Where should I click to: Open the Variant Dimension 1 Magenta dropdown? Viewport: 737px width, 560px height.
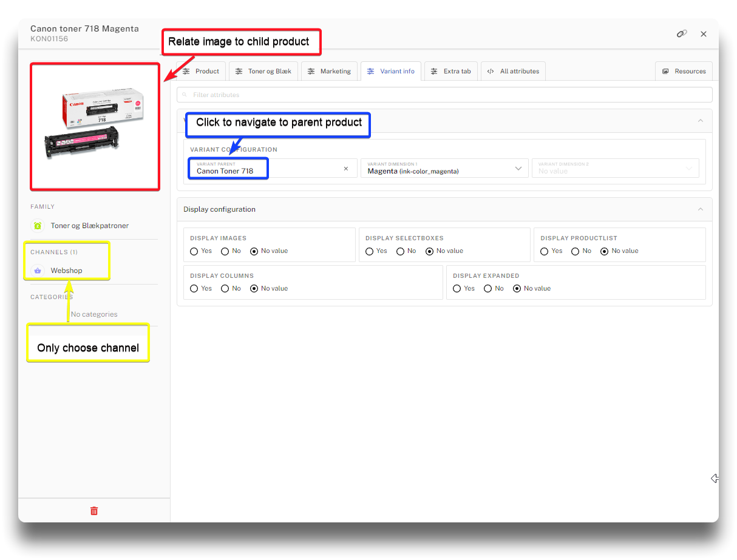coord(518,169)
